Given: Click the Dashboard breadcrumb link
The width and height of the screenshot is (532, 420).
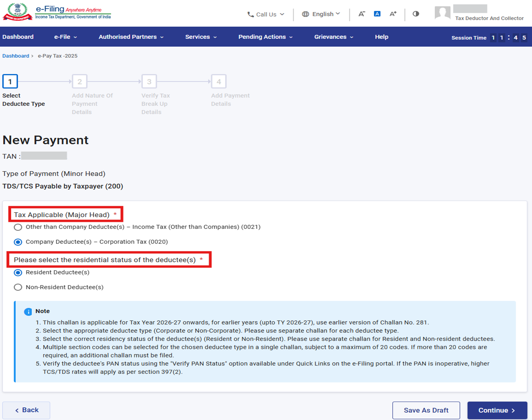Looking at the screenshot, I should tap(16, 56).
